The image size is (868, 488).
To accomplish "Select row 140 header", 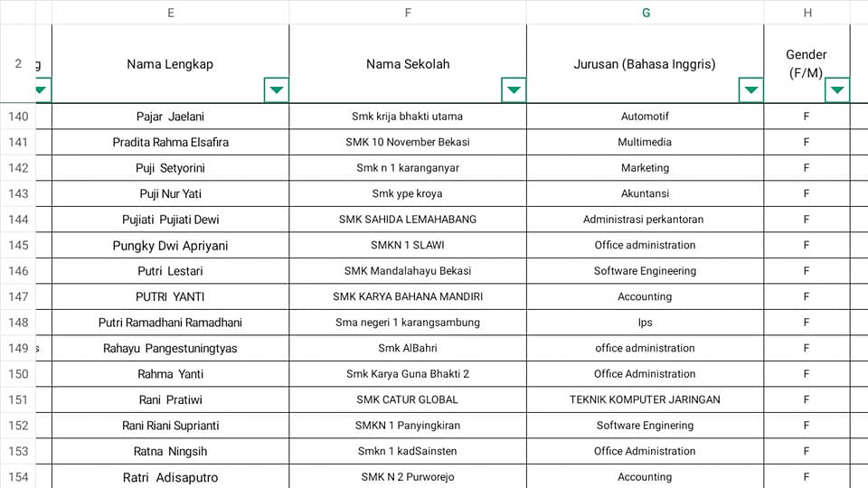I will click(18, 117).
